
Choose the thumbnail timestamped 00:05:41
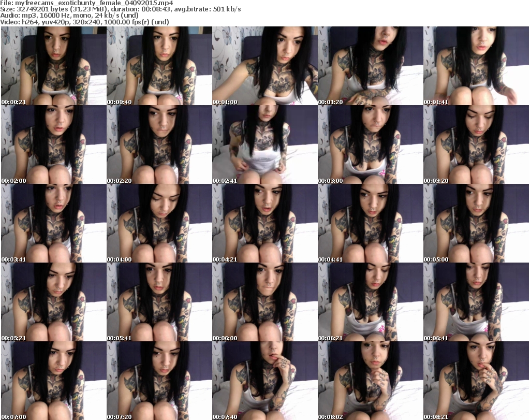(x=159, y=302)
